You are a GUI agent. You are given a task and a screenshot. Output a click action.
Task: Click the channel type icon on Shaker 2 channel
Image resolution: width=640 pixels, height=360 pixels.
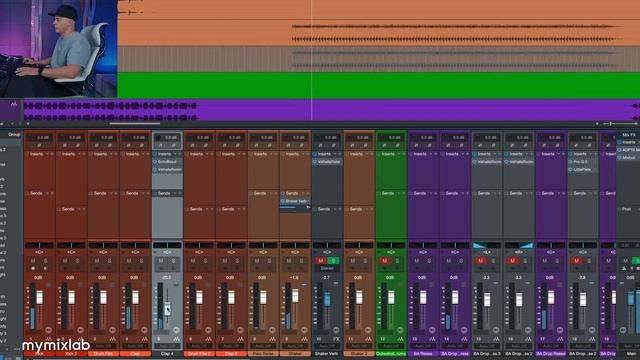point(368,339)
